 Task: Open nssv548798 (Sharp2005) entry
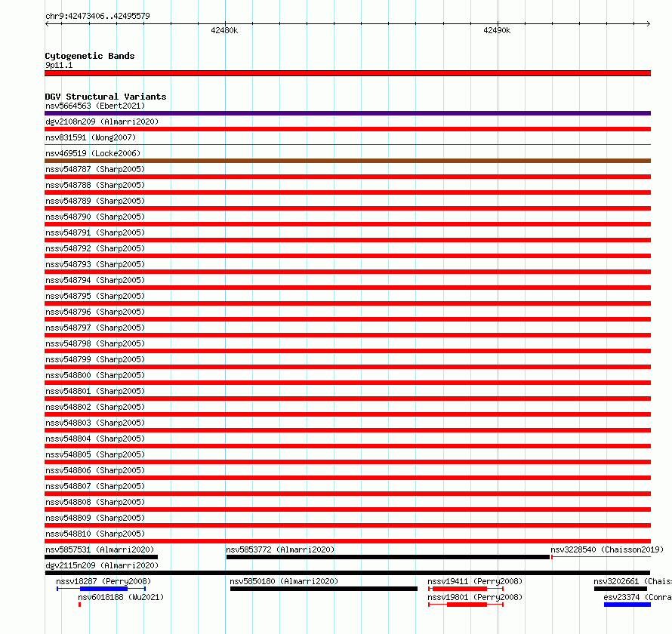95,343
